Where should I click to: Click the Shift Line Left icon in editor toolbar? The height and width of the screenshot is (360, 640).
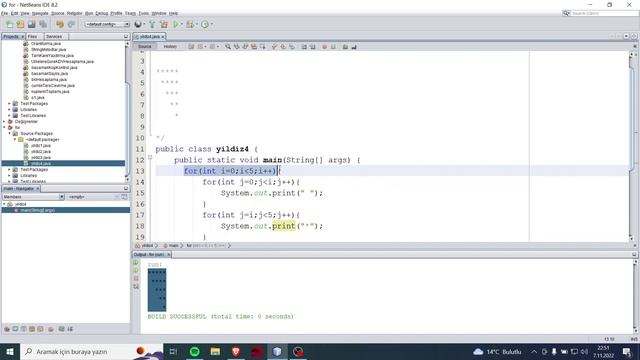point(304,47)
